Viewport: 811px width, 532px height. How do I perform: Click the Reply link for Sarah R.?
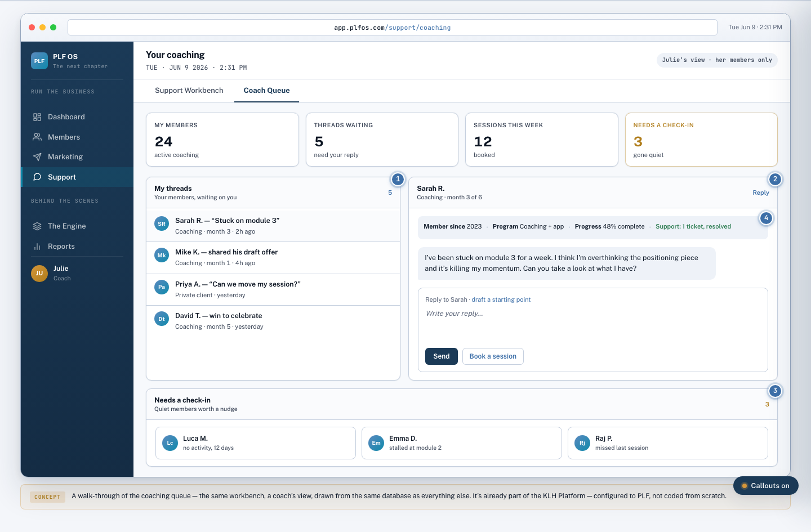[x=761, y=193]
